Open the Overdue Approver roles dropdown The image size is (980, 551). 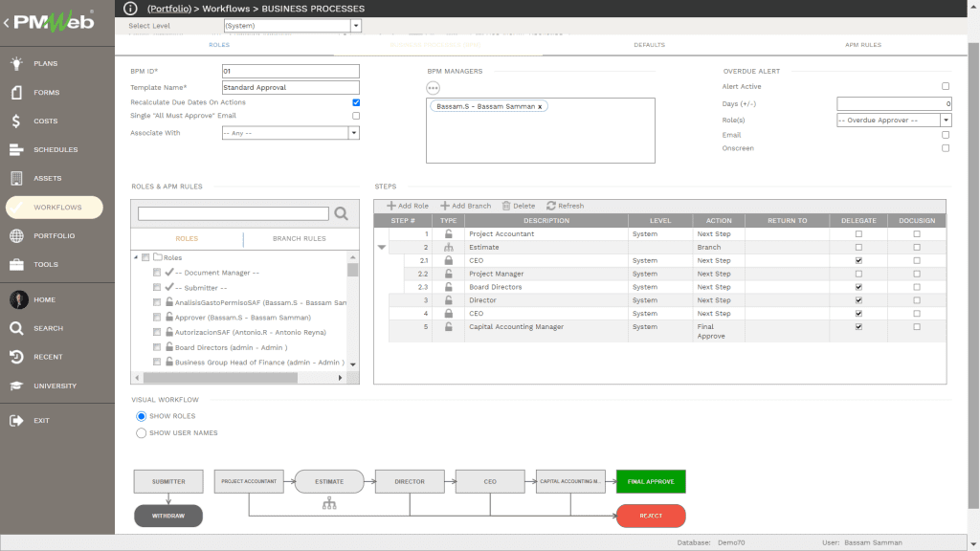pos(947,120)
